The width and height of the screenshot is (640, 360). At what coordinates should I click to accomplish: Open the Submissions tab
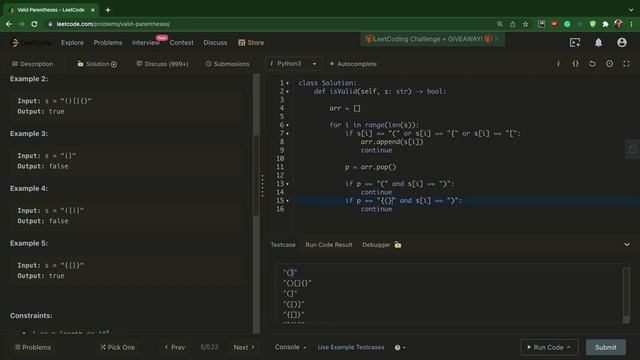[x=227, y=64]
